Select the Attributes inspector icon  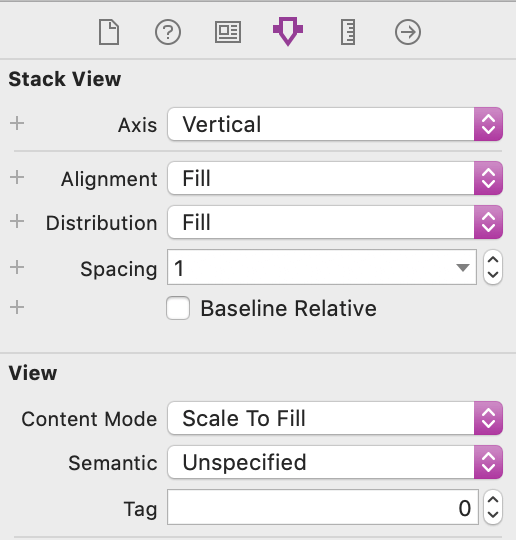(288, 31)
